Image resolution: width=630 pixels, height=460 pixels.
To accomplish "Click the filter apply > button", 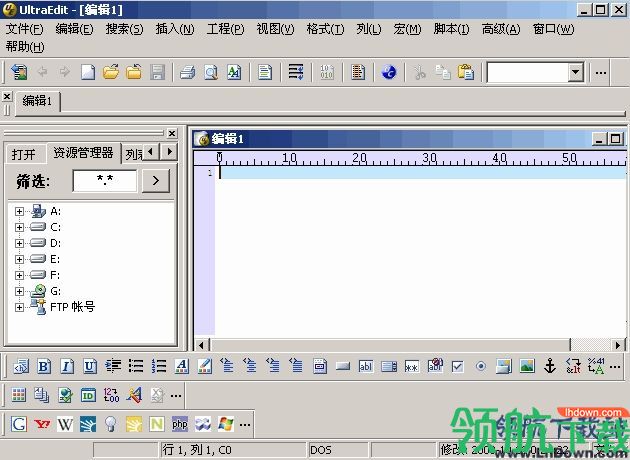I will pyautogui.click(x=155, y=181).
